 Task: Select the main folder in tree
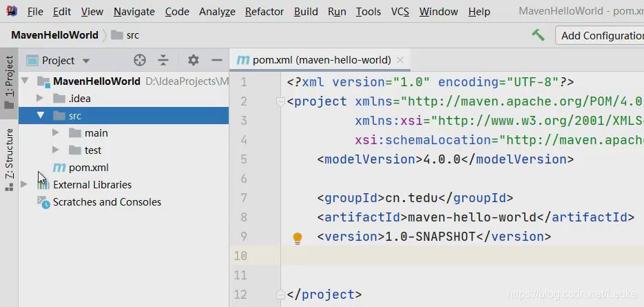[96, 133]
